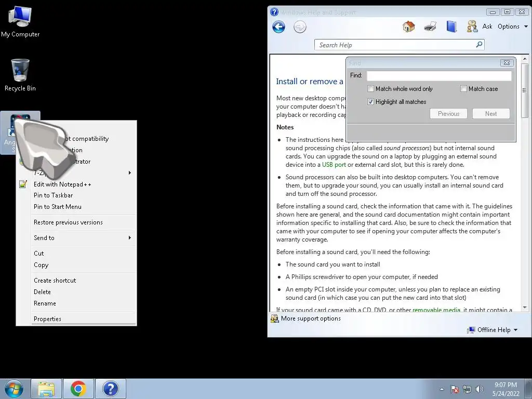This screenshot has height=399, width=532.
Task: Expand the 7-Zip submenu arrow
Action: coord(129,172)
